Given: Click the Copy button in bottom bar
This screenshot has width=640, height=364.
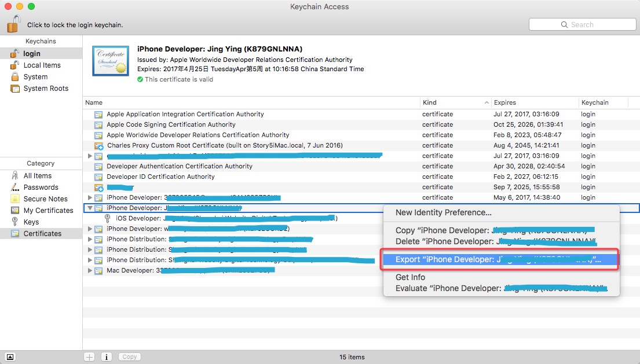Looking at the screenshot, I should click(129, 356).
